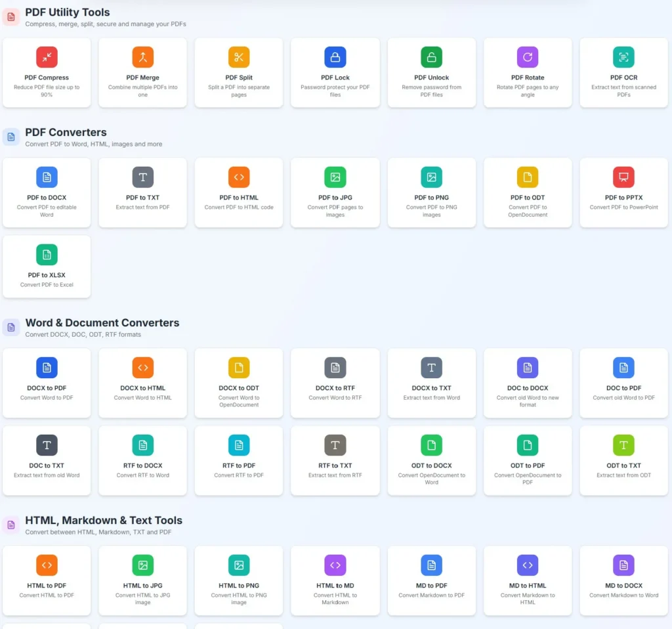The height and width of the screenshot is (629, 672).
Task: Open the HTML to PDF icon
Action: coord(47,565)
